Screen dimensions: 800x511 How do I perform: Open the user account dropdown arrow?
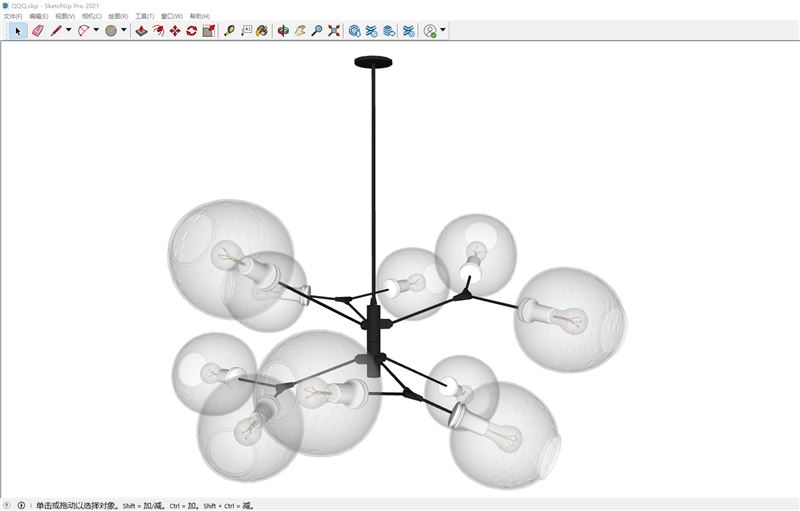pos(443,31)
